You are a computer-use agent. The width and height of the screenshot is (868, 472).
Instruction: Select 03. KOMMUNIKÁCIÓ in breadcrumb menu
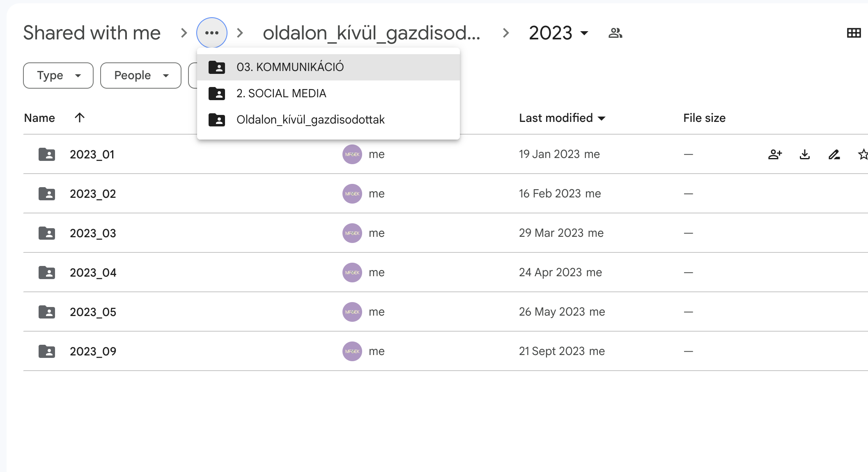[x=290, y=67]
